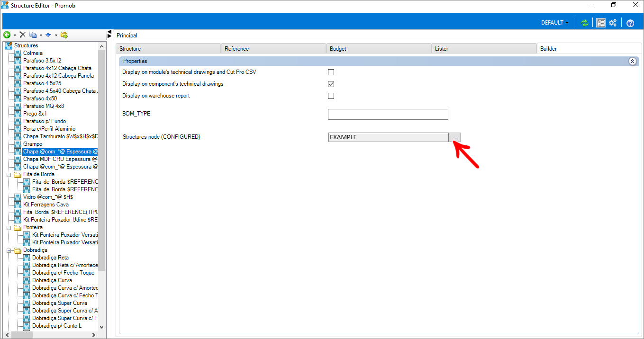Switch to the Reference tab

[273, 48]
